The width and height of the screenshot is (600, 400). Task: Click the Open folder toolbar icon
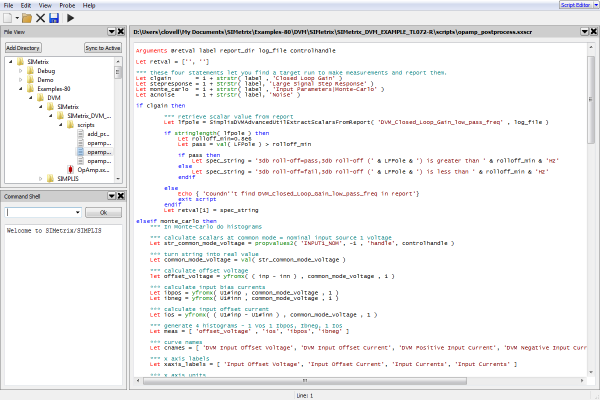point(27,18)
